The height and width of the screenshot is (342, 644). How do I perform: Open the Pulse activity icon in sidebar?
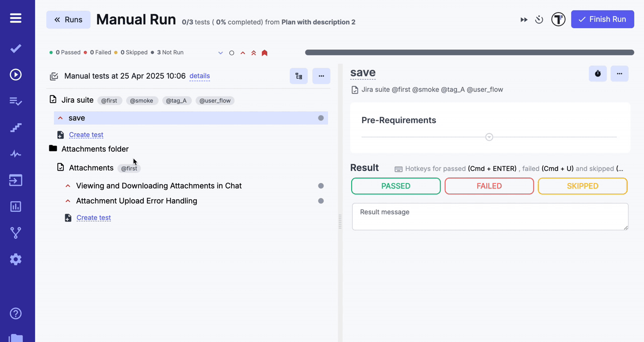(x=16, y=154)
